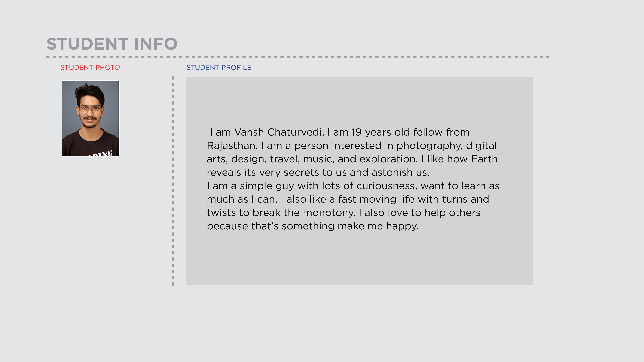
Task: Click the blue STUDENT PROFILE label
Action: (x=219, y=67)
